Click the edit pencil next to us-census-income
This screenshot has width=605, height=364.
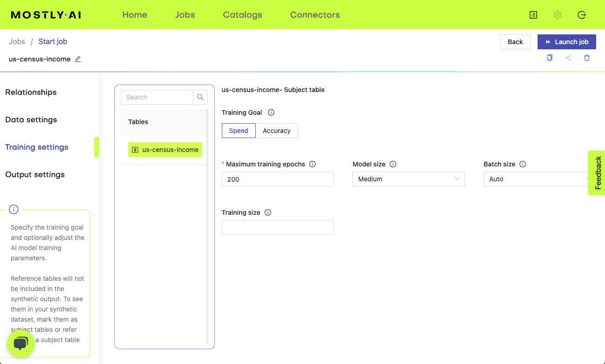pyautogui.click(x=77, y=59)
